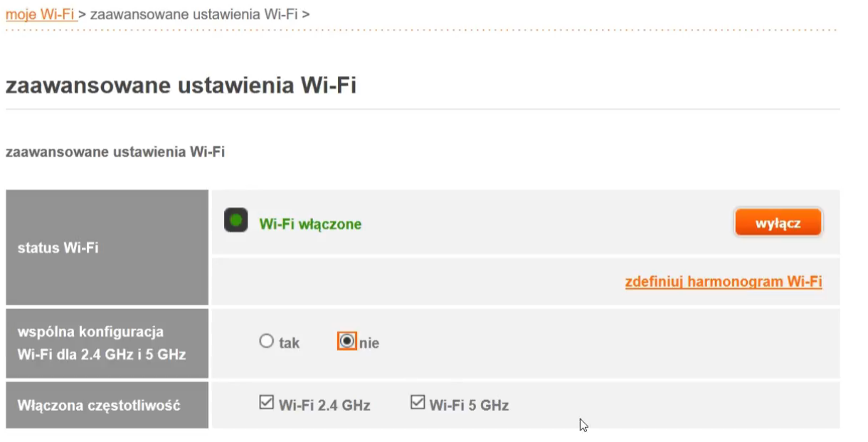Open the "zdefiniuj harmonogram Wi-Fi" link
This screenshot has height=442, width=868.
723,281
